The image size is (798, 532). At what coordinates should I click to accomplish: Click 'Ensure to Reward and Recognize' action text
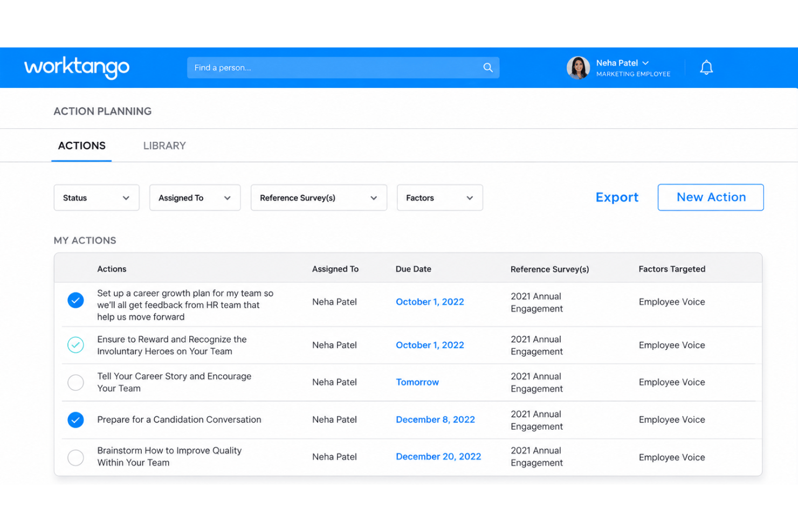point(172,345)
